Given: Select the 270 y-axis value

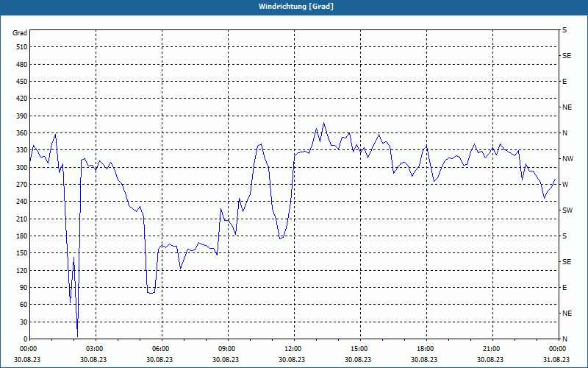Looking at the screenshot, I should 22,185.
